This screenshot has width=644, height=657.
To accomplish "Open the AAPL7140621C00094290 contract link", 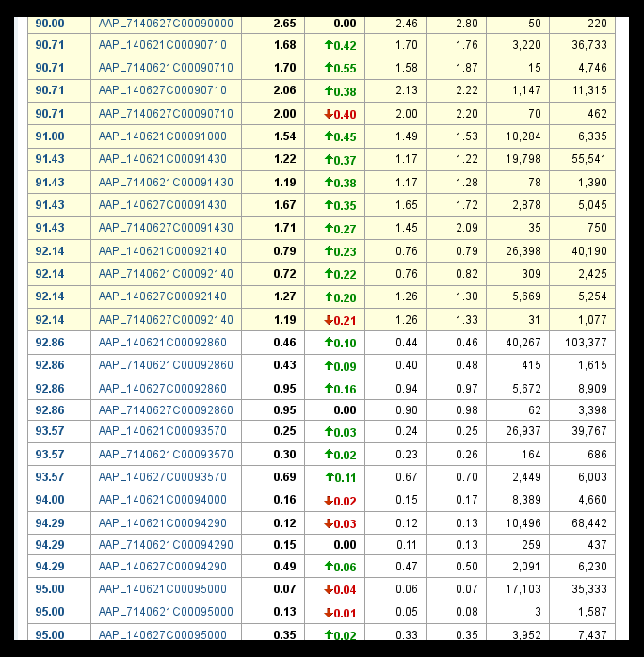I will 166,545.
